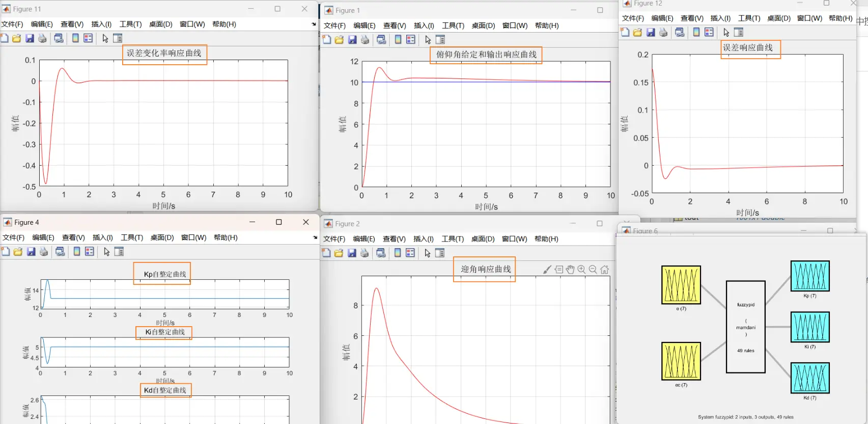Select plot title 俯仰角给定和输出响应曲线 in Figure 1
Viewport: 868px width, 424px height.
point(486,55)
